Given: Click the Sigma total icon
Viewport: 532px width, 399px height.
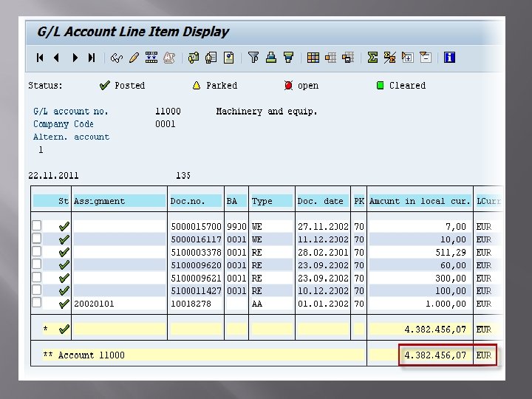Looking at the screenshot, I should 372,57.
